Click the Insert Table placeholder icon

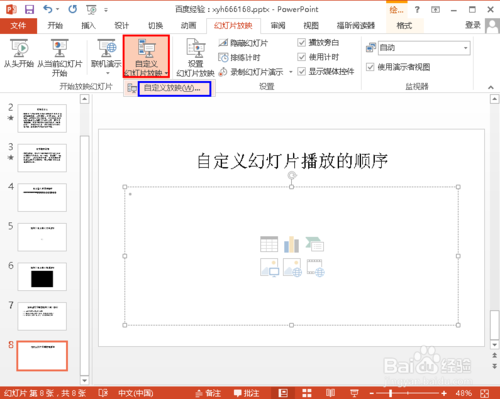[x=269, y=244]
